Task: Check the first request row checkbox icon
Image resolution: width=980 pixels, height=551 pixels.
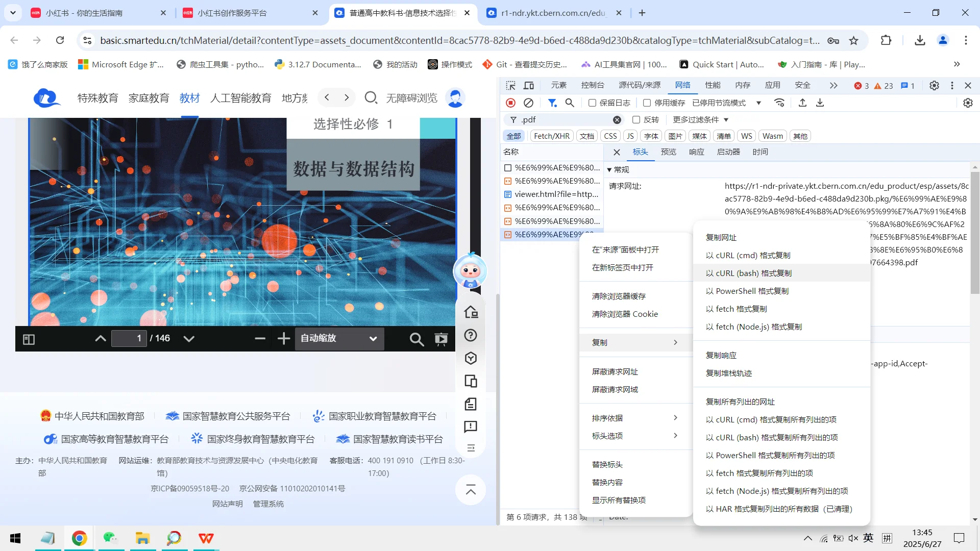Action: pyautogui.click(x=508, y=168)
